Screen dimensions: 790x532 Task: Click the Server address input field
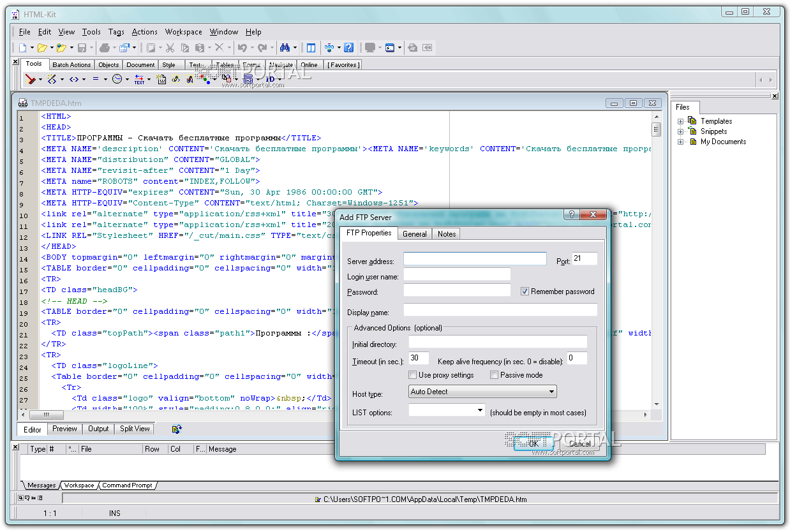pyautogui.click(x=475, y=258)
